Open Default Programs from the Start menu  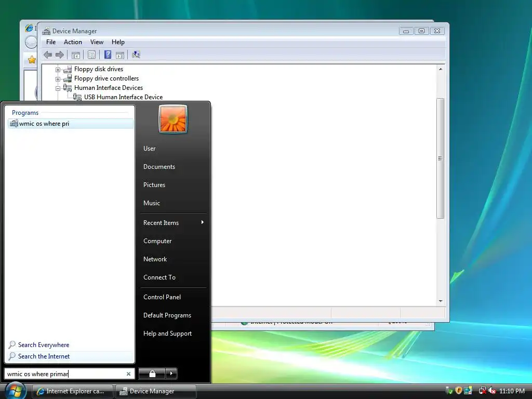point(167,315)
